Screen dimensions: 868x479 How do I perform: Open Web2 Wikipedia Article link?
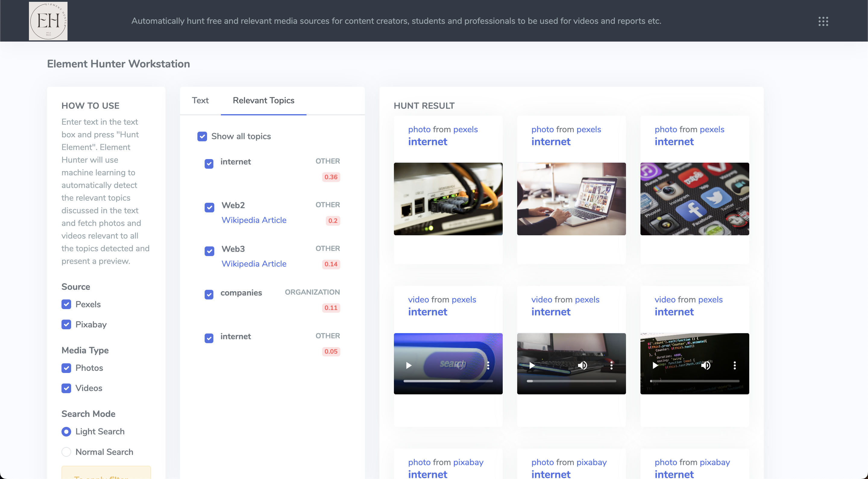click(x=254, y=220)
